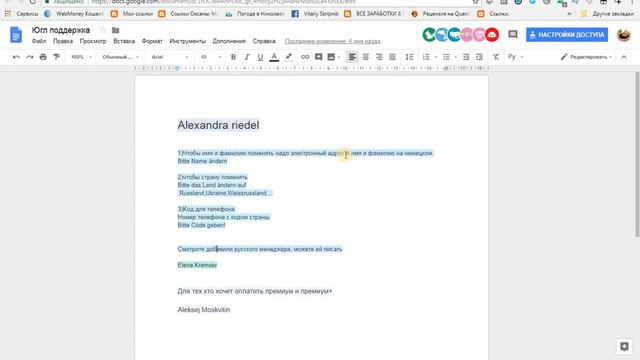Open the Сервисы apps bookmark
The width and height of the screenshot is (640, 360).
pos(22,13)
